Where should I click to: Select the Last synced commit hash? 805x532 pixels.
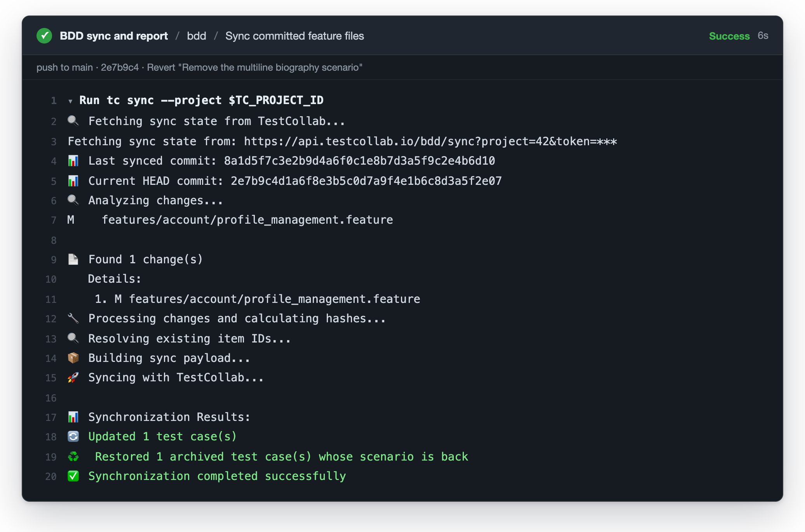(x=359, y=160)
